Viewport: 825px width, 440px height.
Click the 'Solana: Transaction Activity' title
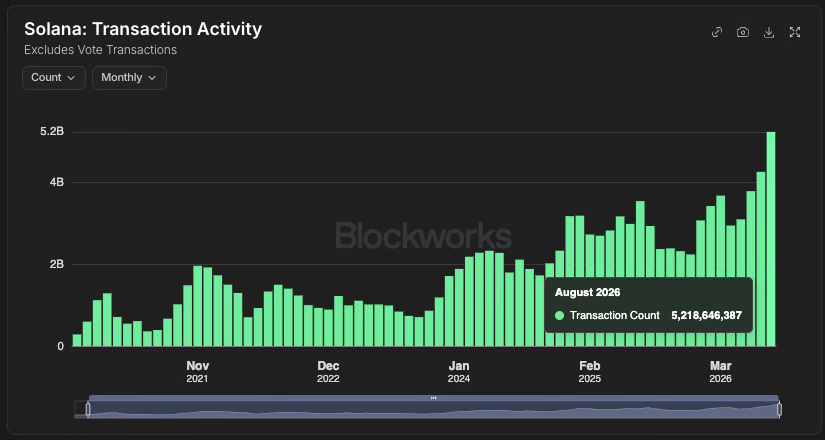(x=143, y=29)
